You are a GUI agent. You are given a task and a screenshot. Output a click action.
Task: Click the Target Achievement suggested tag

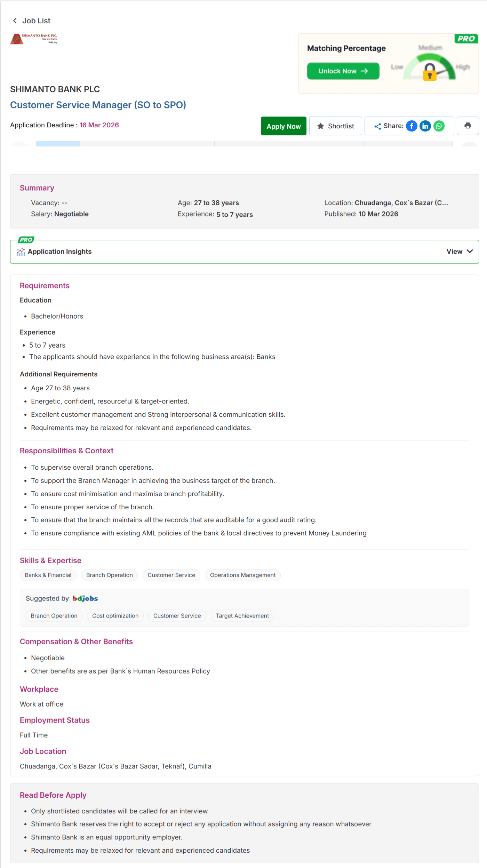pos(242,616)
